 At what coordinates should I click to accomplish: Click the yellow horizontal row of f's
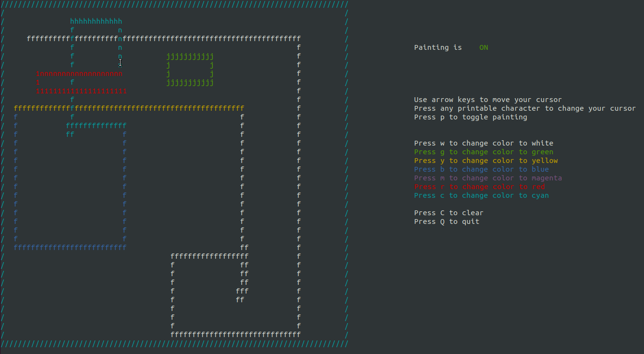click(x=129, y=108)
